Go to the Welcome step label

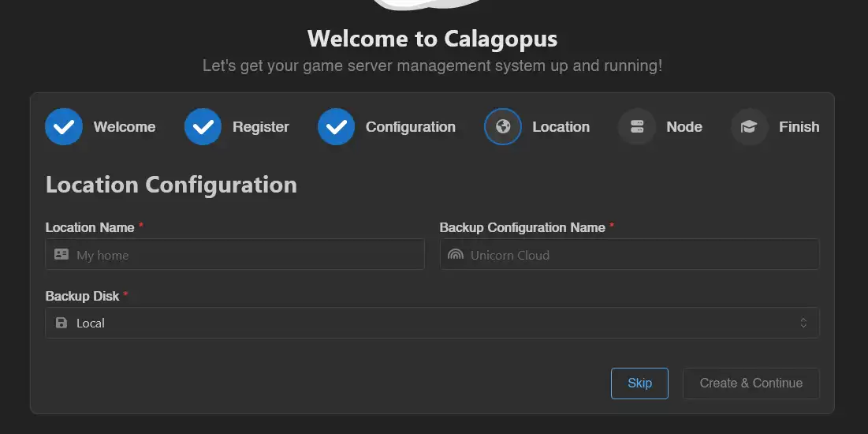125,127
